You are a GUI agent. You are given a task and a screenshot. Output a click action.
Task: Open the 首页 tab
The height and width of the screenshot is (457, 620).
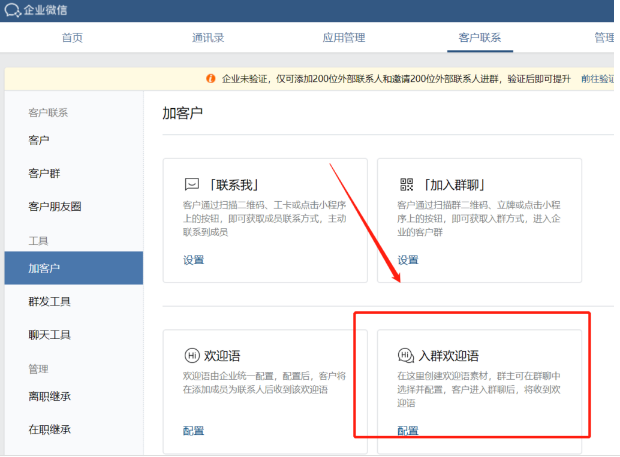[x=72, y=38]
